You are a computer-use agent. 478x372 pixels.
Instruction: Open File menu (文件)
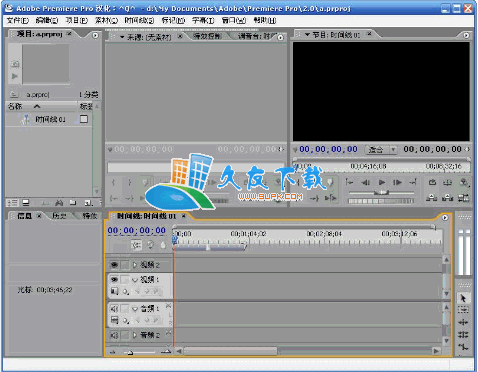tap(18, 21)
